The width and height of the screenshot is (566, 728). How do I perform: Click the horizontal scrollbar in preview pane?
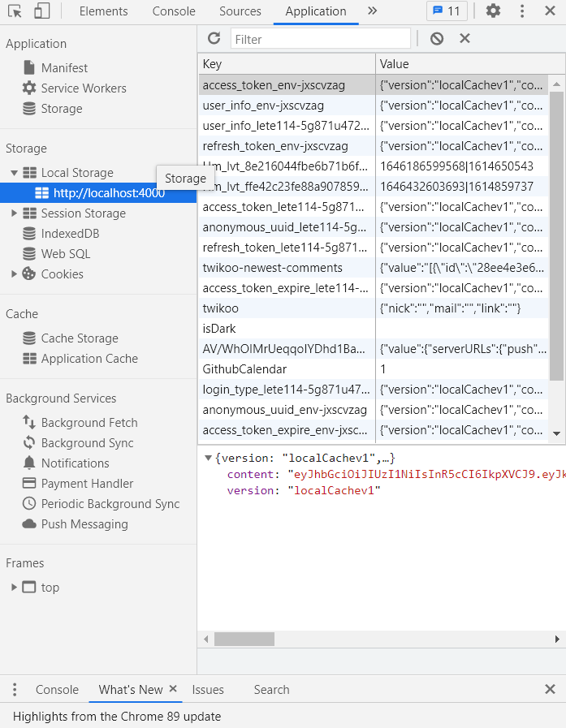coord(244,640)
